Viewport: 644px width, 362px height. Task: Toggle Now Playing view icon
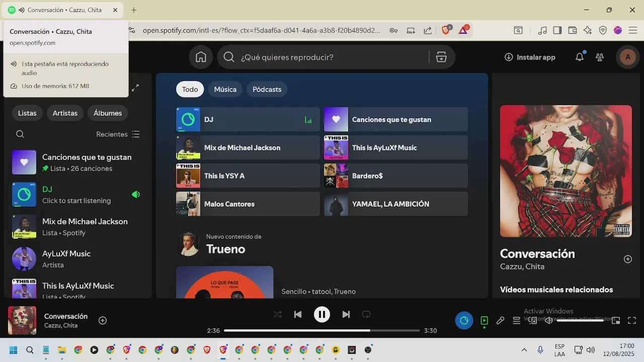484,320
